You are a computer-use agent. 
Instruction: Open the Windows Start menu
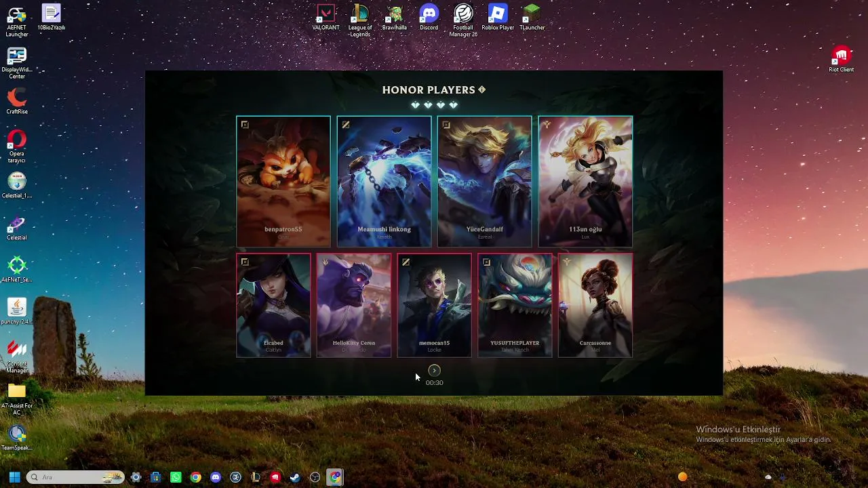pos(14,477)
